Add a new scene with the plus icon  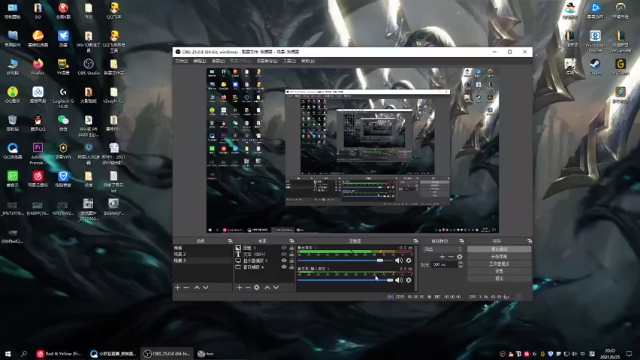tap(178, 287)
